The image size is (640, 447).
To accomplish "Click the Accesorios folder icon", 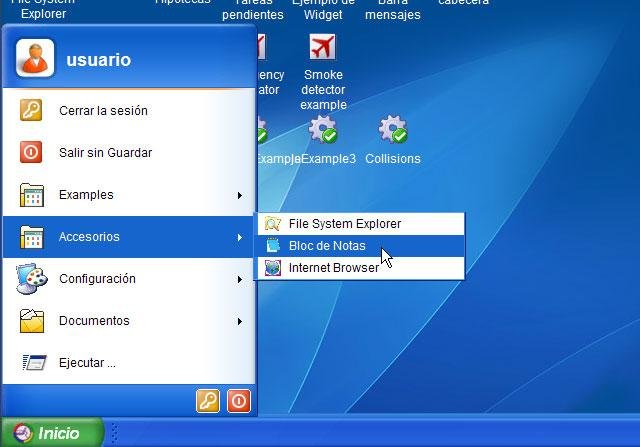I will (32, 237).
